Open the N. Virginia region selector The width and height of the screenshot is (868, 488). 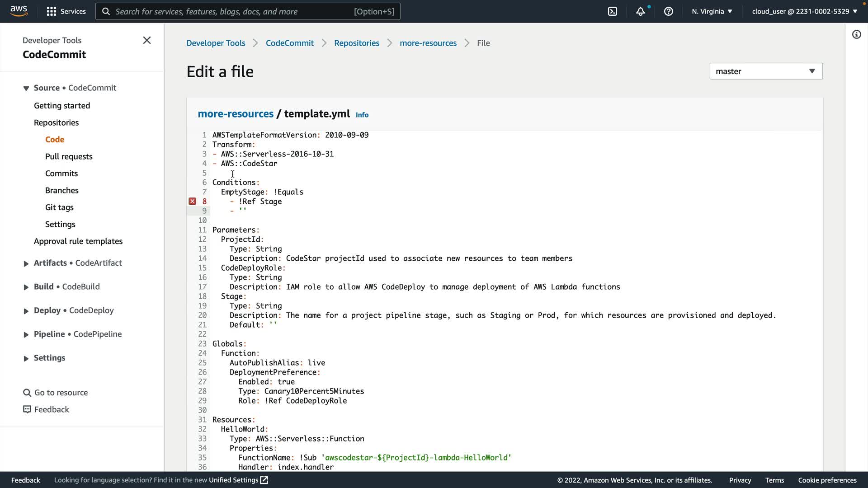click(712, 11)
